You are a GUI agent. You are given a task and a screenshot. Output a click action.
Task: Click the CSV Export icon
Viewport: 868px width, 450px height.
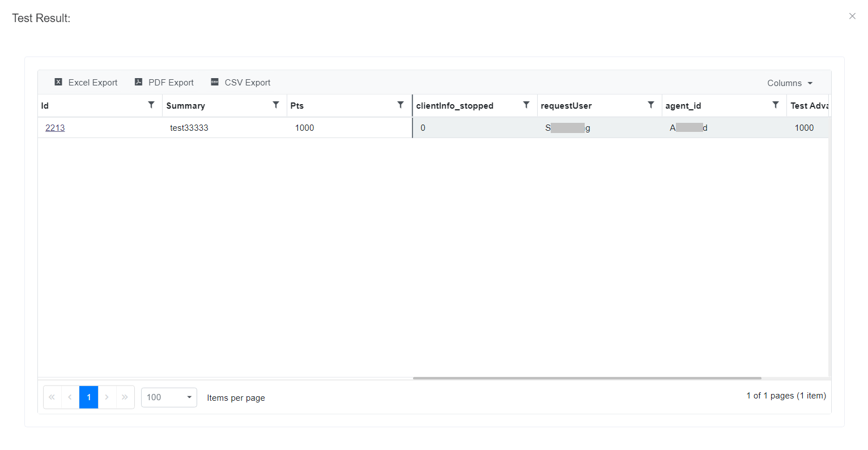pyautogui.click(x=215, y=82)
